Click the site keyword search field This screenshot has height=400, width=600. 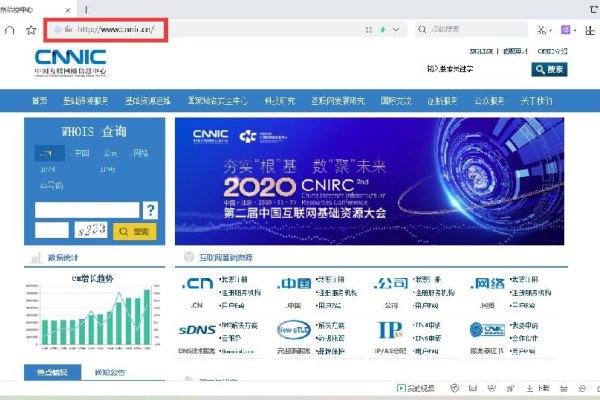pos(476,69)
